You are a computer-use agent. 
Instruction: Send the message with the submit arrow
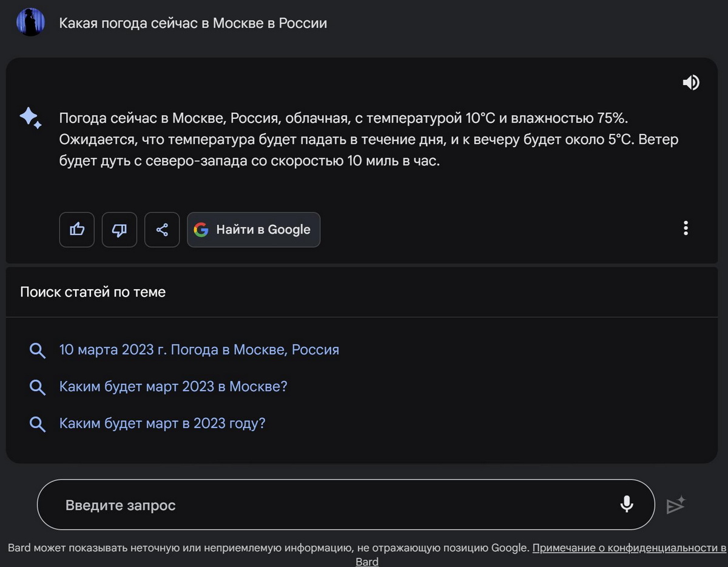(675, 505)
